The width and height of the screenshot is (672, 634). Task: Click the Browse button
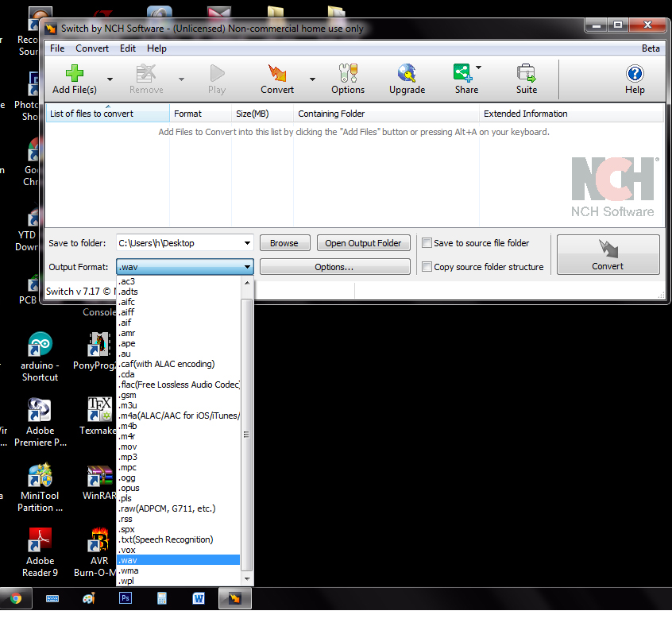[284, 243]
